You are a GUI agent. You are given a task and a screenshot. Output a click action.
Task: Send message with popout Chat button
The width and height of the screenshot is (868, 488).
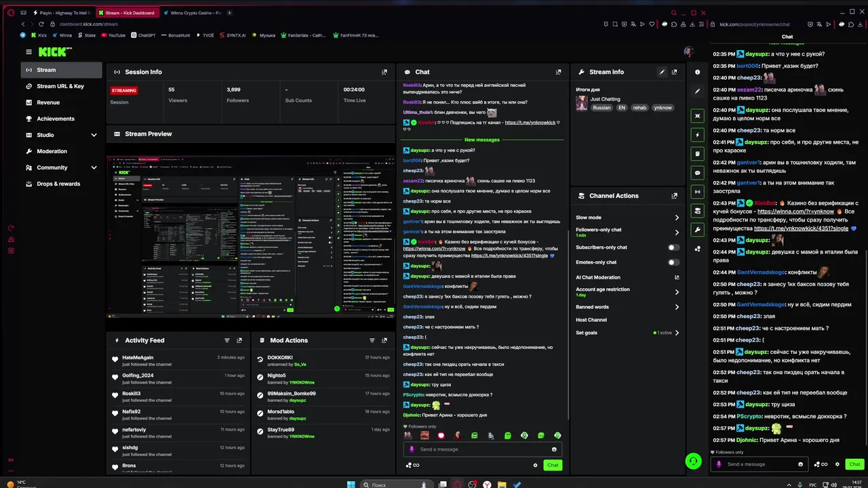click(x=854, y=464)
